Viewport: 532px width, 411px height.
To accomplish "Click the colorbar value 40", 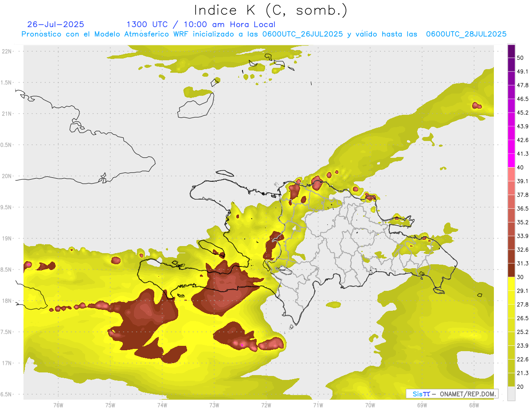I will click(x=520, y=168).
